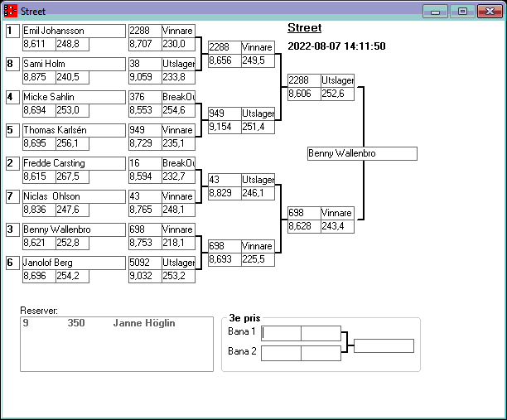This screenshot has width=507, height=420.
Task: Select the Thomas Karlsén name field
Action: point(74,130)
